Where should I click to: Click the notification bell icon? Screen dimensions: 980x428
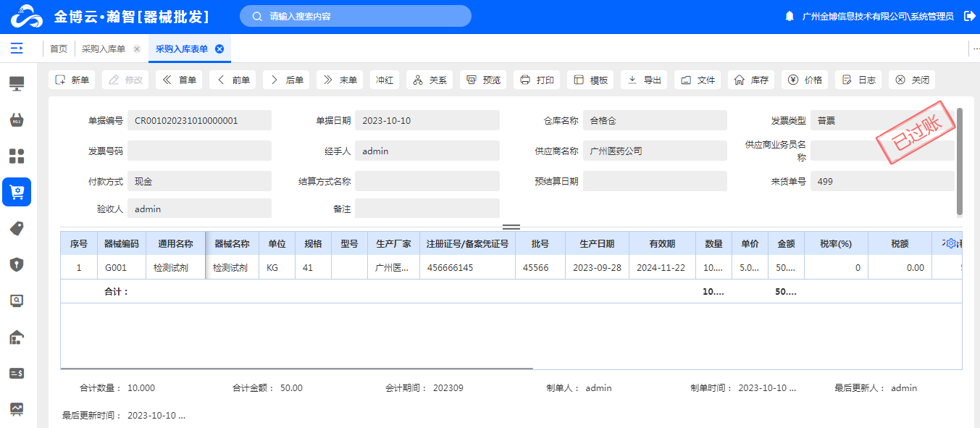pyautogui.click(x=790, y=16)
